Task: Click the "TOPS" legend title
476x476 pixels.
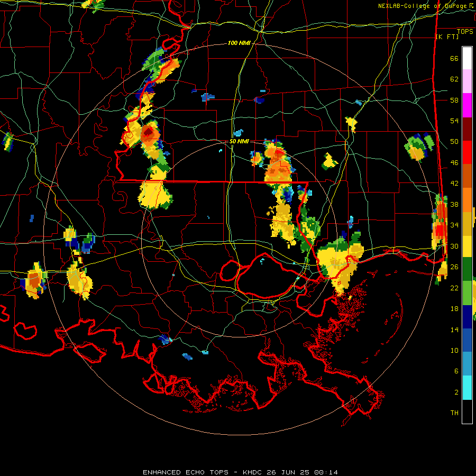Action: 465,31
